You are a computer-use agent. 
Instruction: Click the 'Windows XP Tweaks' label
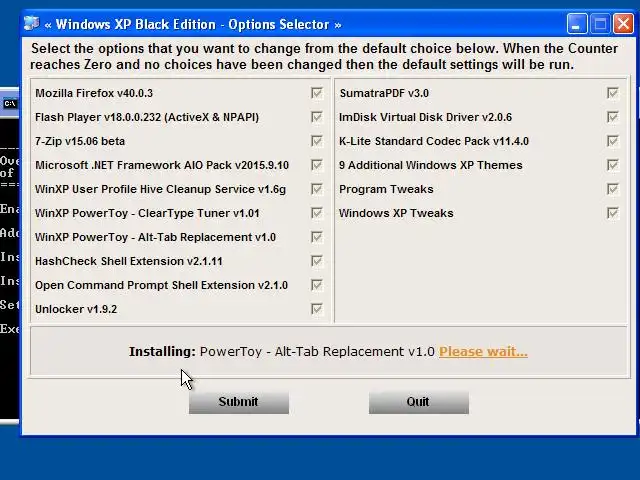pyautogui.click(x=396, y=213)
